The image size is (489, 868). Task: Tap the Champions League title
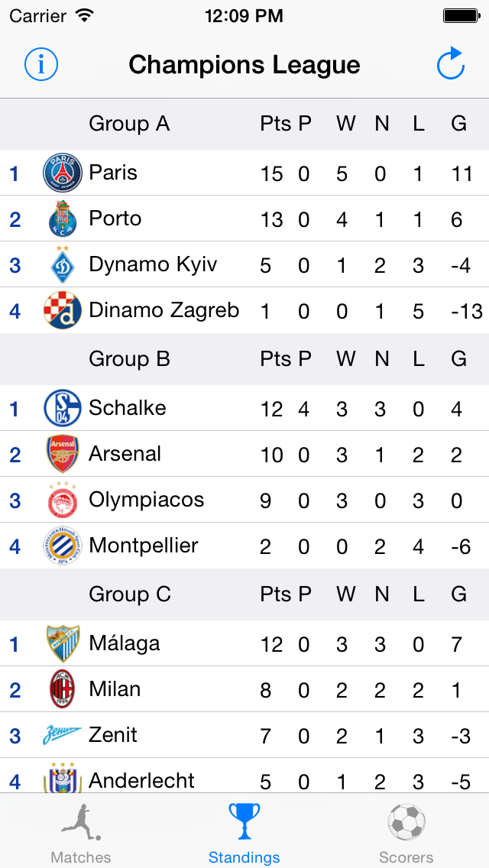click(x=244, y=65)
